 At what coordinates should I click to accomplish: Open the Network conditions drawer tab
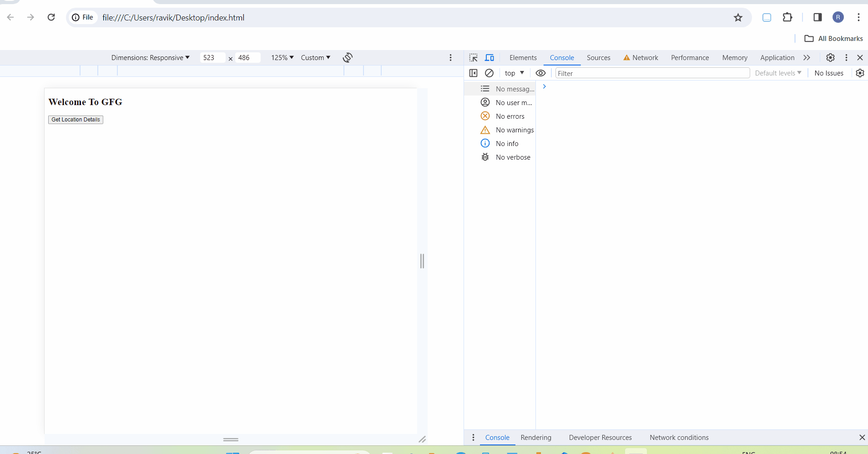tap(679, 438)
